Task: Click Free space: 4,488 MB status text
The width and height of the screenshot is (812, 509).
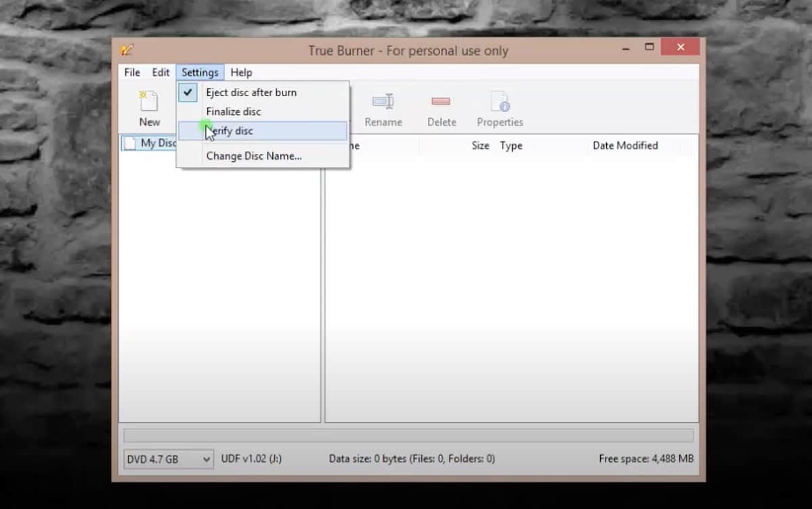Action: click(x=646, y=459)
